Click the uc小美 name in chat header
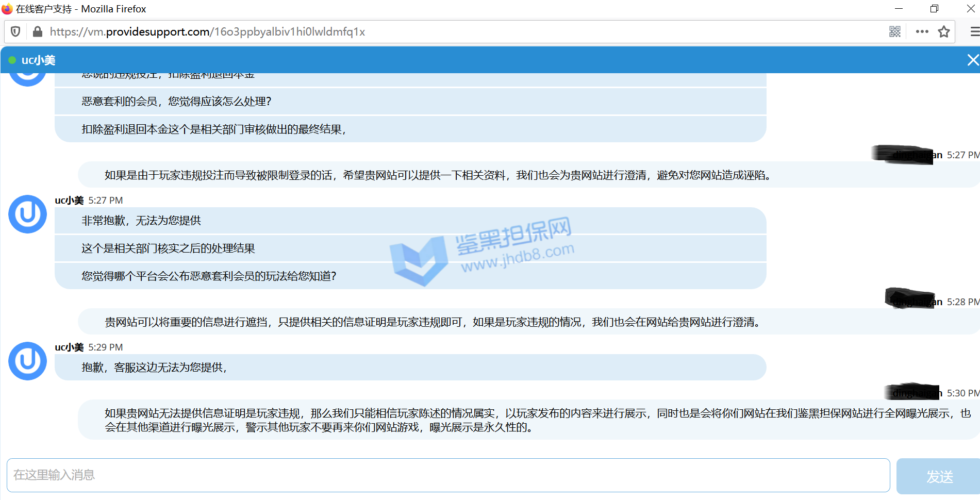980x500 pixels. point(39,60)
